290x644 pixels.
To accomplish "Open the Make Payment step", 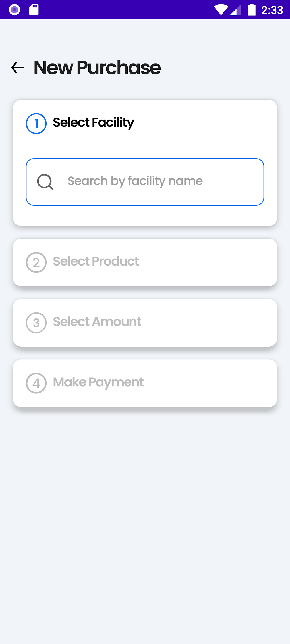I will tap(145, 383).
